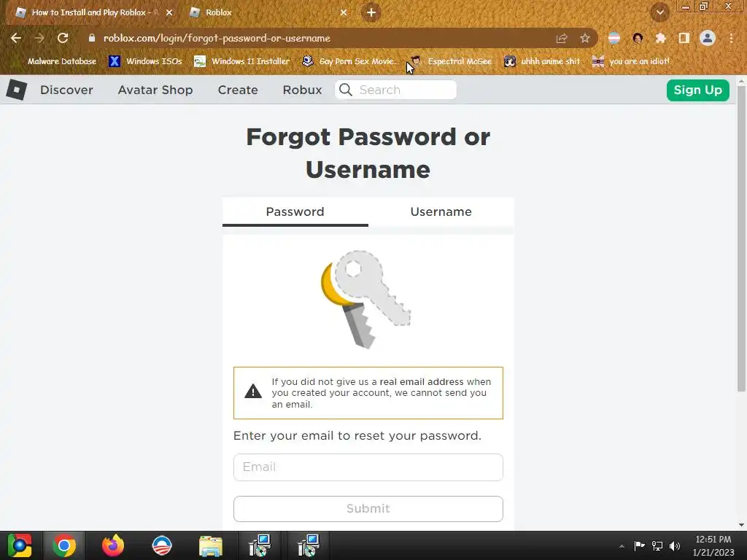
Task: Open Chrome from the taskbar
Action: (64, 545)
